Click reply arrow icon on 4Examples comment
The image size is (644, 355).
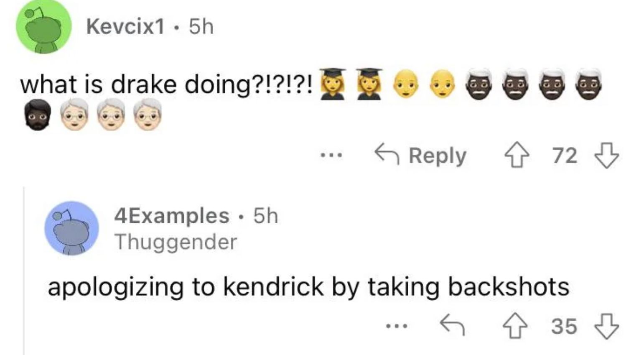point(452,325)
